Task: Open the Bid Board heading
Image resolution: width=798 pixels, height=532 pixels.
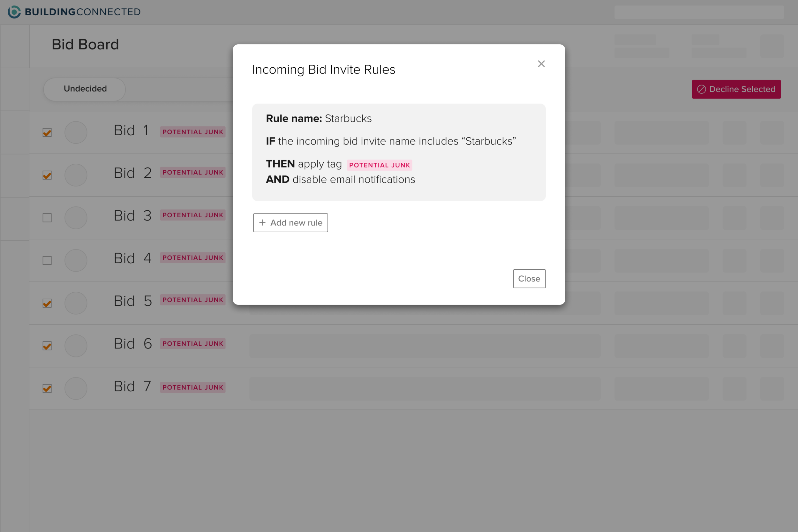Action: pyautogui.click(x=85, y=44)
